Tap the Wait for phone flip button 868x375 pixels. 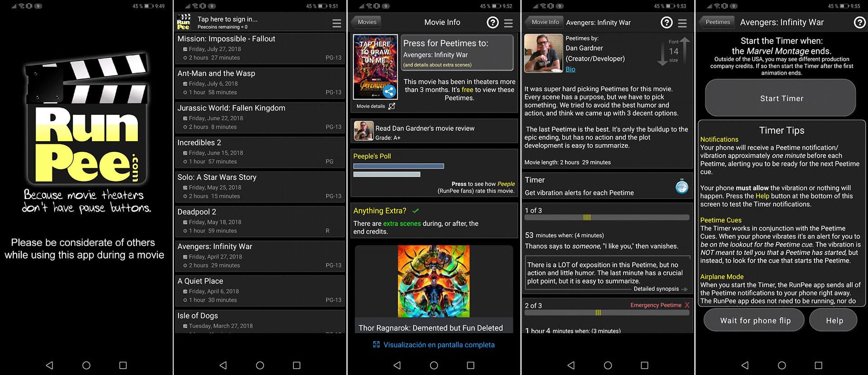click(x=754, y=320)
